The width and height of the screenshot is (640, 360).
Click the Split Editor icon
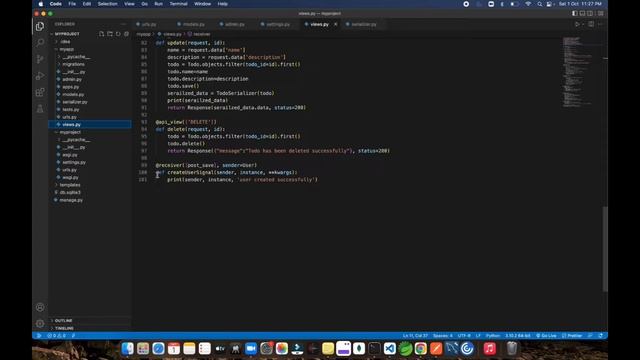[x=591, y=24]
